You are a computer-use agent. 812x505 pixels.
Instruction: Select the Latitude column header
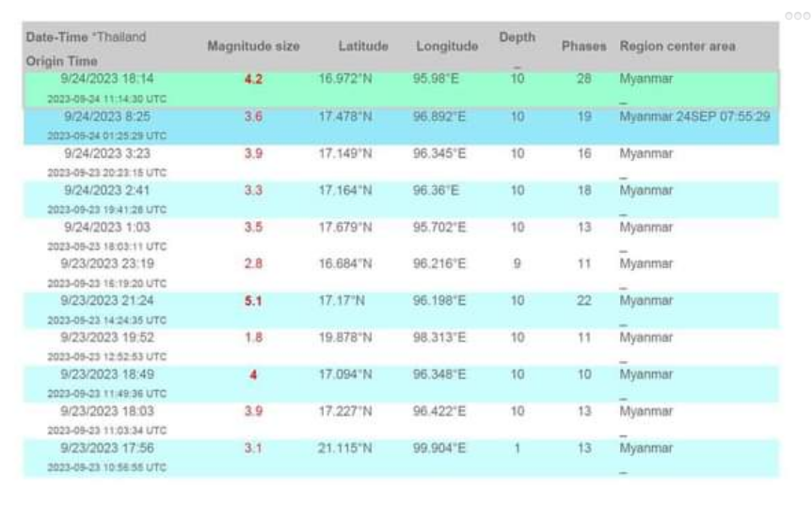[363, 46]
